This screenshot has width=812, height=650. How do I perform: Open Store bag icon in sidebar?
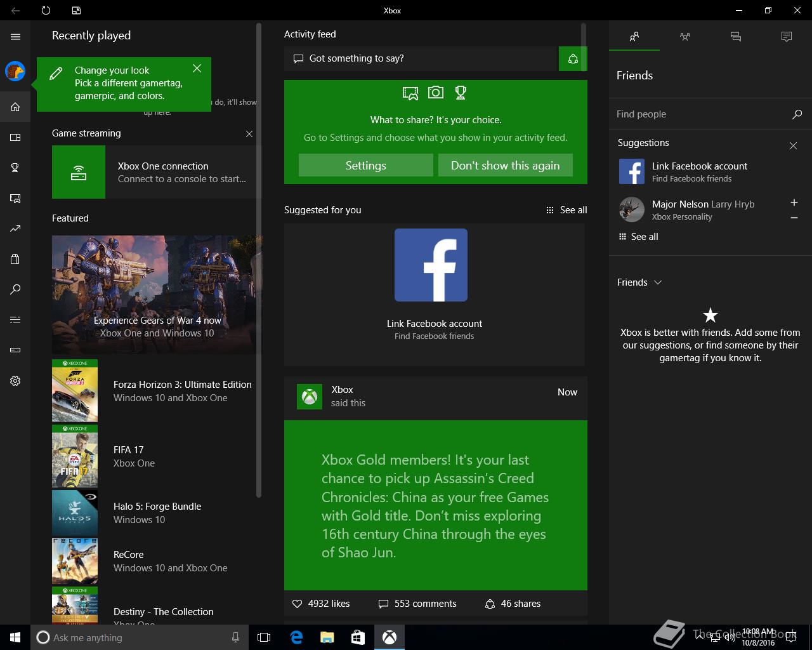(x=15, y=259)
